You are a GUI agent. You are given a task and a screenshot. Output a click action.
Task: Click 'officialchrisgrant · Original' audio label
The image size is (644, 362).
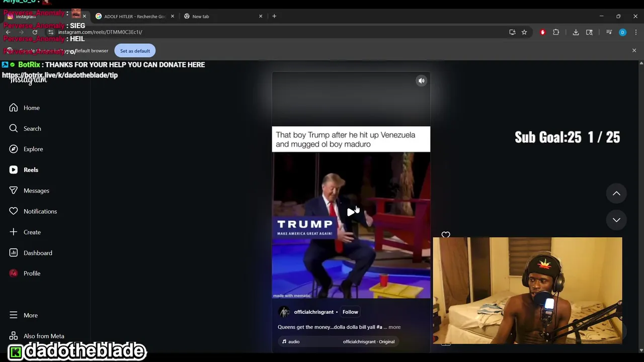(369, 342)
